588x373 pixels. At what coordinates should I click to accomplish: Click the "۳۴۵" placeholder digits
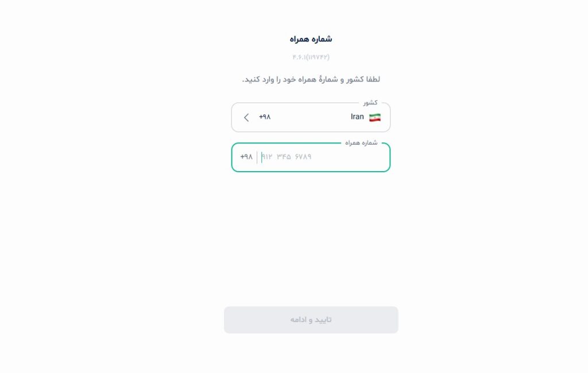point(284,157)
